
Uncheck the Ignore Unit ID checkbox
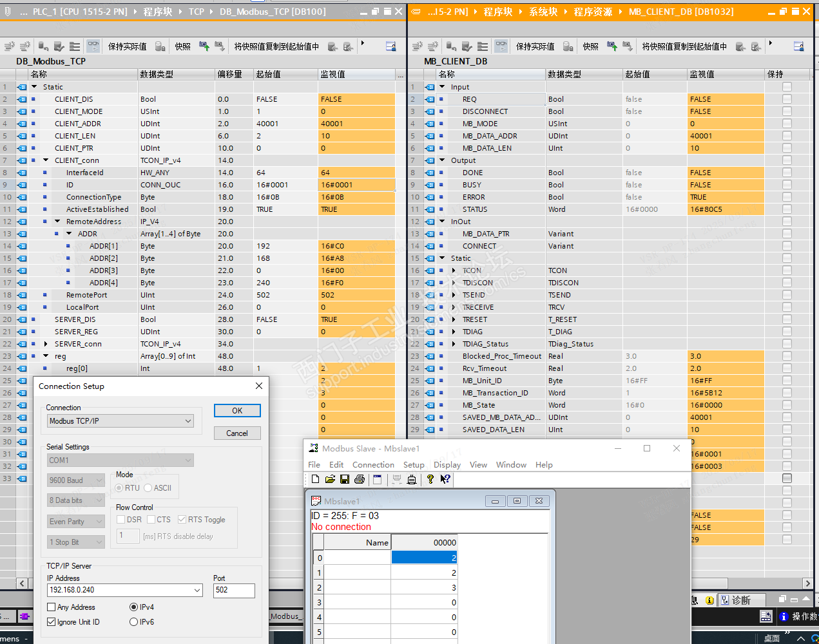tap(52, 622)
